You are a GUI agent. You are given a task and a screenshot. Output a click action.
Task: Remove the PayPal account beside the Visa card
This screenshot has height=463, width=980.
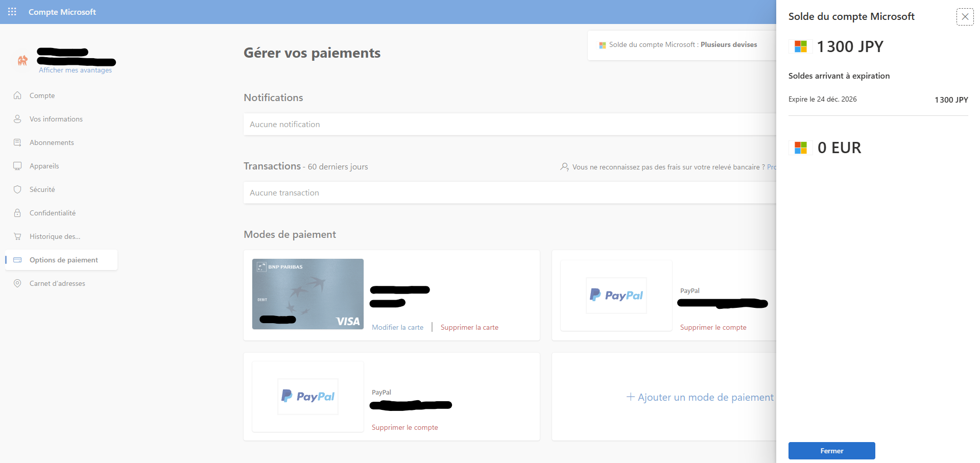click(x=713, y=327)
